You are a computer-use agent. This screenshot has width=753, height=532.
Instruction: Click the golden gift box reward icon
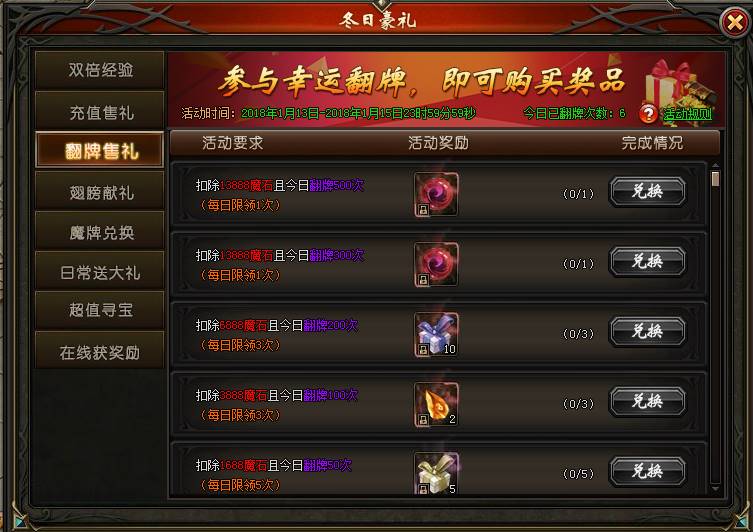pyautogui.click(x=436, y=473)
